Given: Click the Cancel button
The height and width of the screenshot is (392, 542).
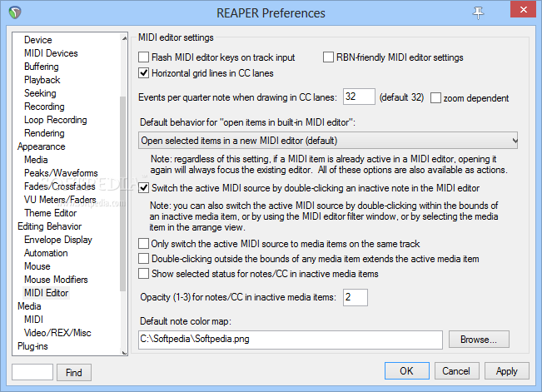Looking at the screenshot, I should tap(456, 371).
